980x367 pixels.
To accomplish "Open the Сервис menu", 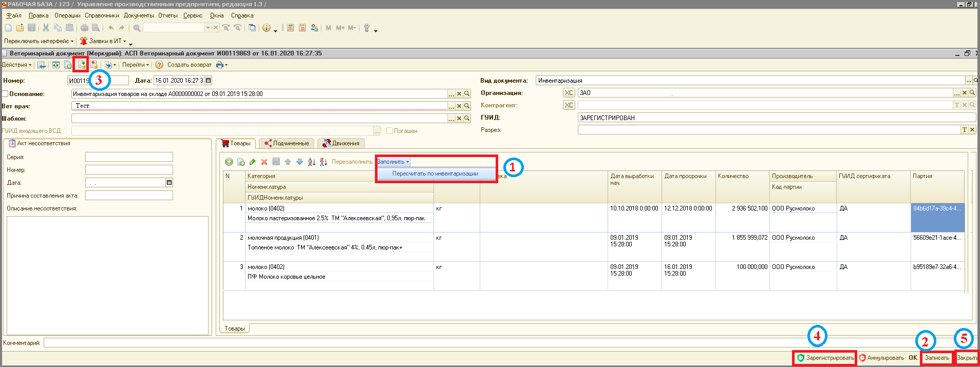I will 193,15.
